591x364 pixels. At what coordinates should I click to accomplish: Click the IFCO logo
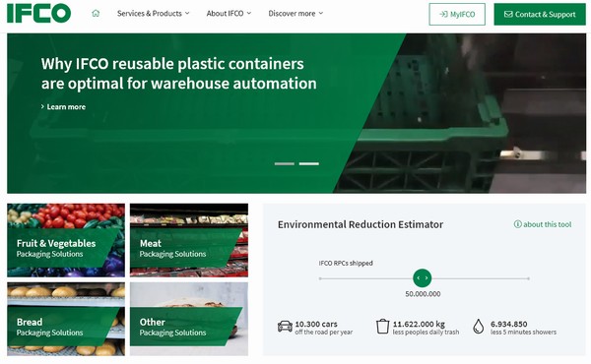click(x=38, y=13)
